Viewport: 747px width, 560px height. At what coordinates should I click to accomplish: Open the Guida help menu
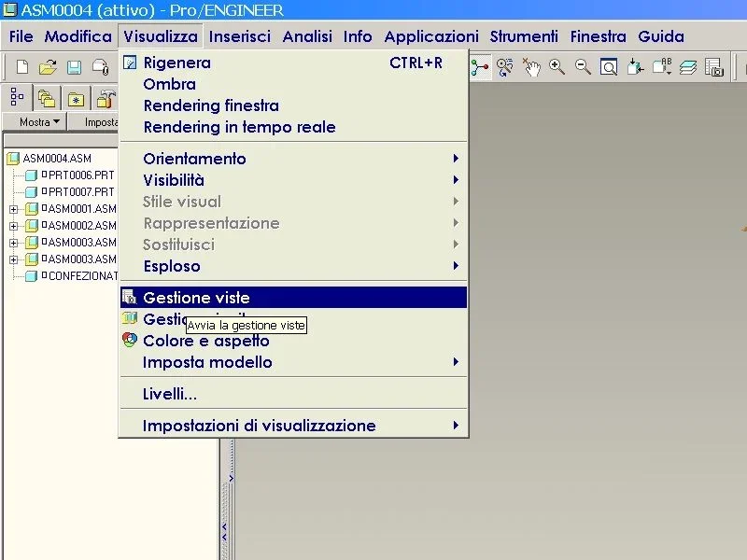pyautogui.click(x=661, y=36)
